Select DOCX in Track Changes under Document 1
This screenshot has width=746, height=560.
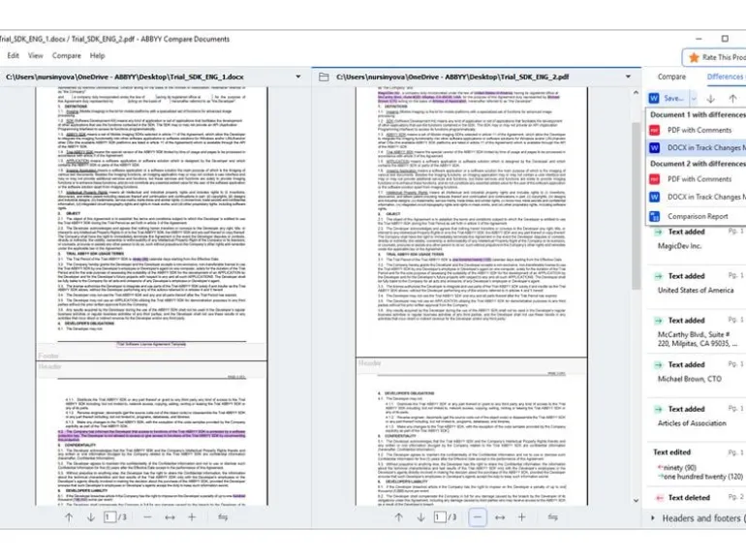coord(696,148)
